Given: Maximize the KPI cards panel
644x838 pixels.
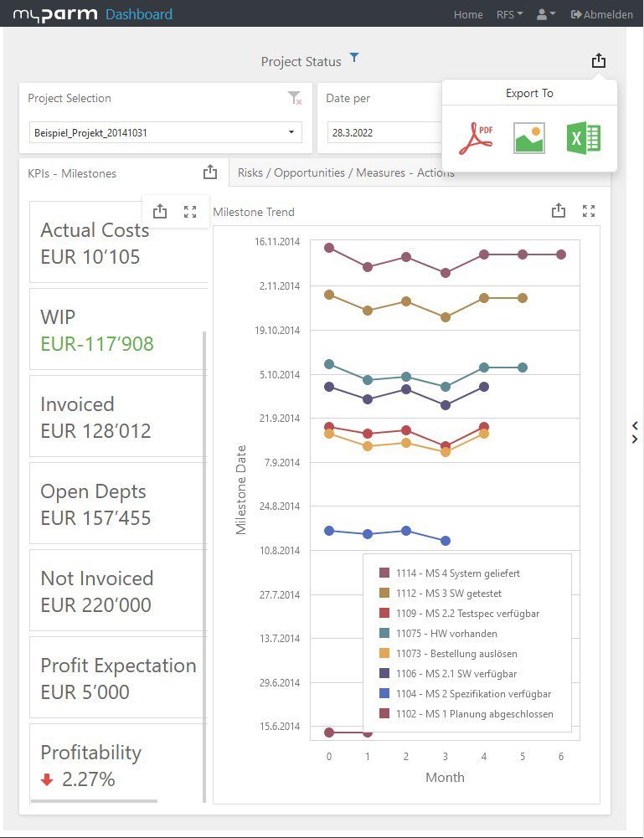Looking at the screenshot, I should tap(190, 212).
